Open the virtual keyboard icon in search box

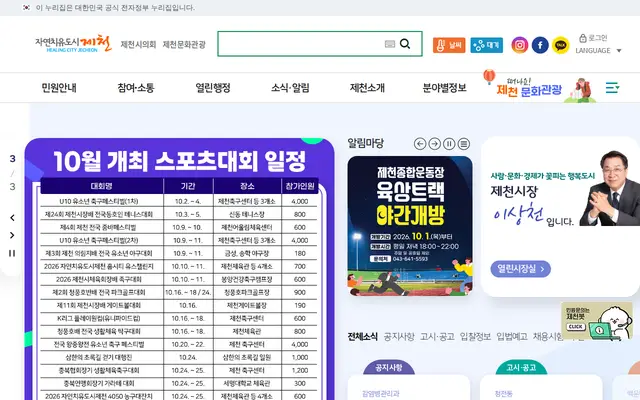[390, 44]
